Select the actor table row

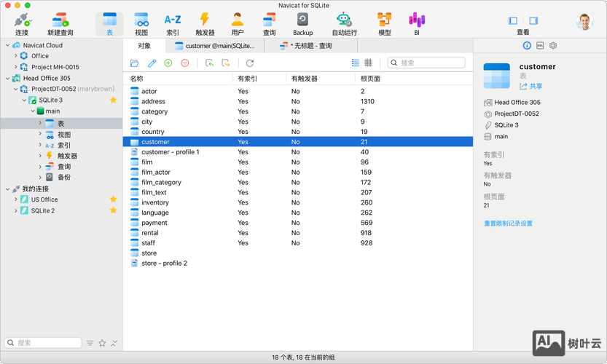click(298, 91)
